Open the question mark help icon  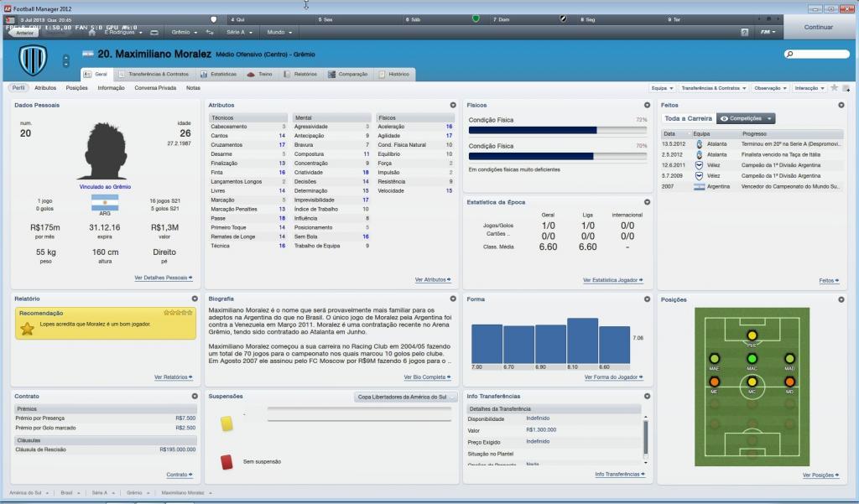745,33
